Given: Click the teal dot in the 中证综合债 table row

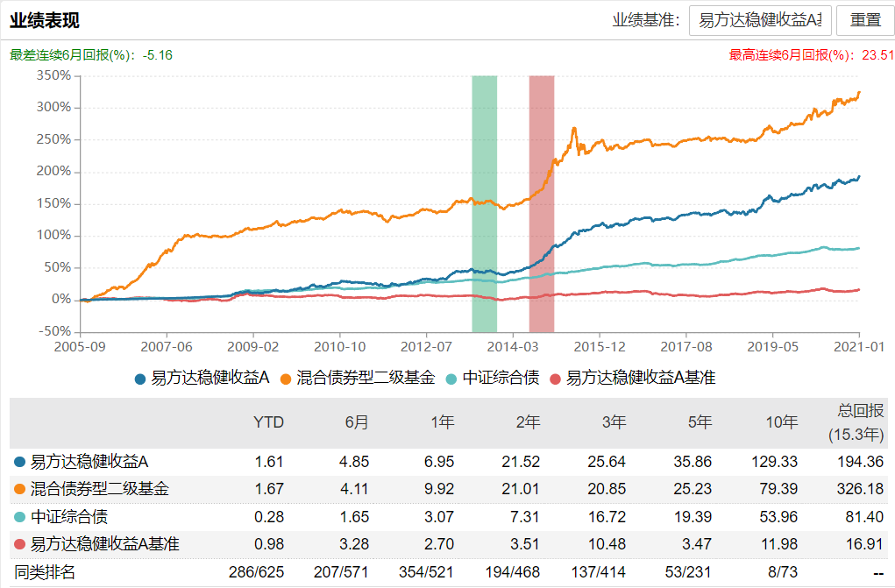Looking at the screenshot, I should point(18,516).
